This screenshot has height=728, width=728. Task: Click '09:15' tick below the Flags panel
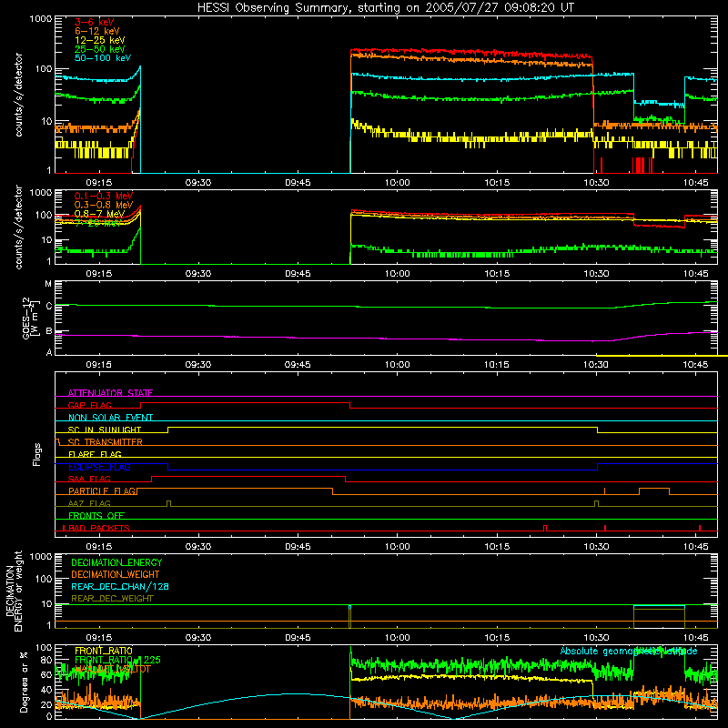pyautogui.click(x=99, y=547)
